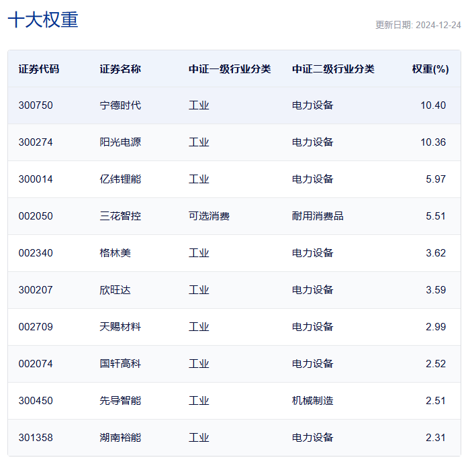
Task: Click 工业 in the 国轩高科 row
Action: tap(199, 364)
